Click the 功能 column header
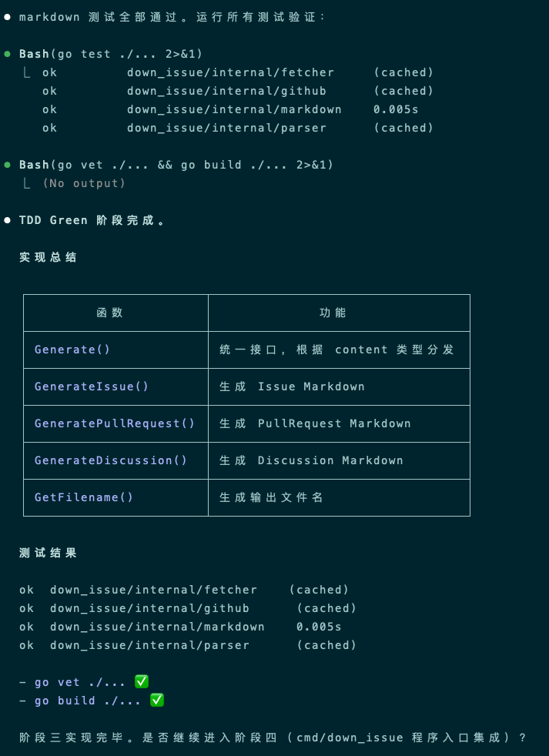The width and height of the screenshot is (549, 756). click(333, 313)
